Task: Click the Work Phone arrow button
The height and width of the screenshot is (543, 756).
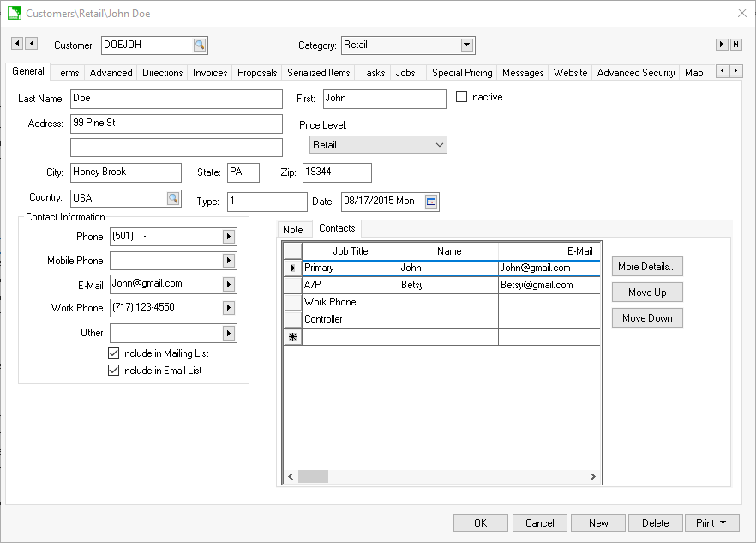Action: [x=229, y=308]
